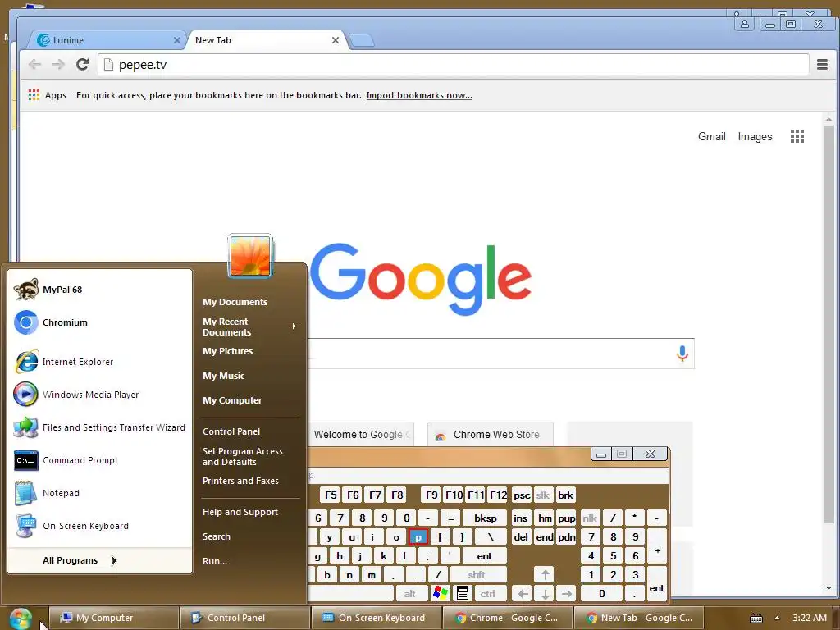
Task: Open Chrome Web Store tile
Action: click(x=491, y=435)
